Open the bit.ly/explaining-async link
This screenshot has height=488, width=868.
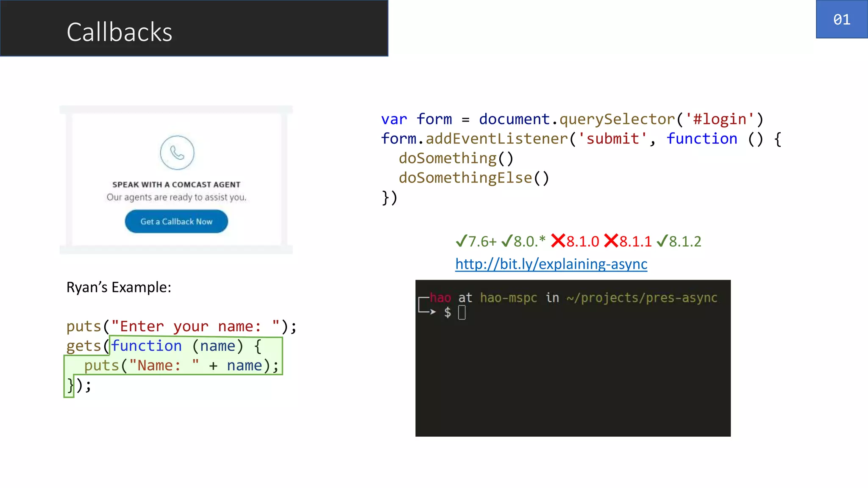point(551,264)
